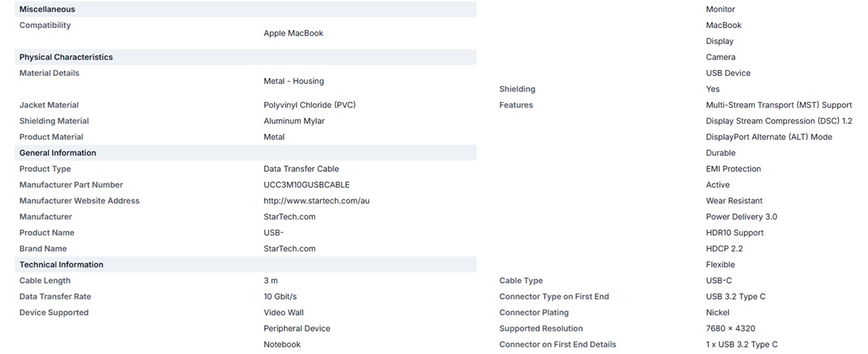The height and width of the screenshot is (354, 868).
Task: Select the Display Stream Compression (DSC) 1.2 feature
Action: [x=779, y=121]
